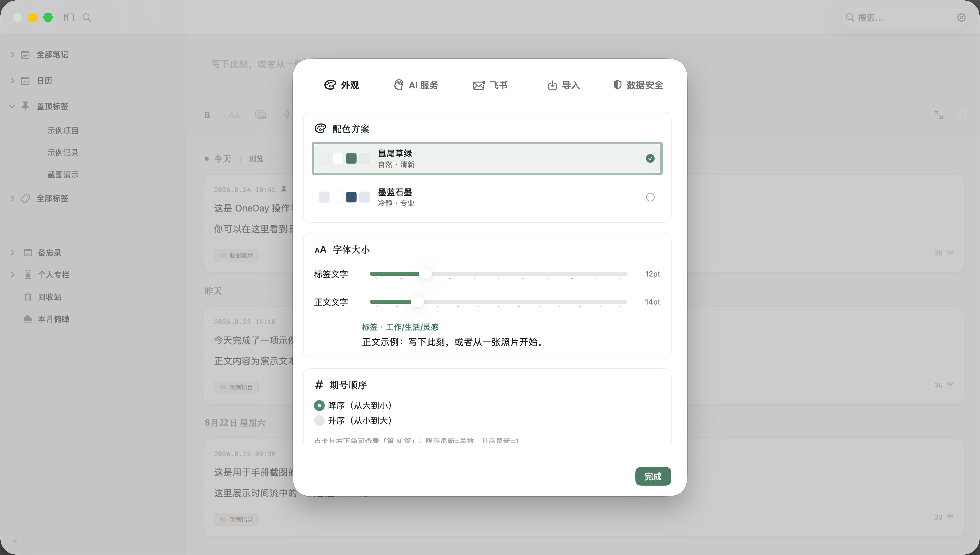Open the Aa text style tool
Screen dimensions: 980x555
point(234,115)
